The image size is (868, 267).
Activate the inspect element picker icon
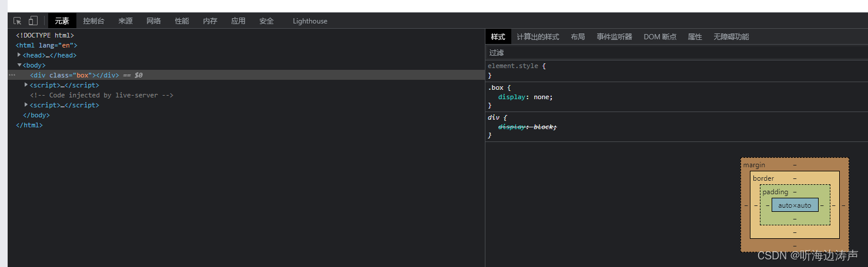pos(18,21)
